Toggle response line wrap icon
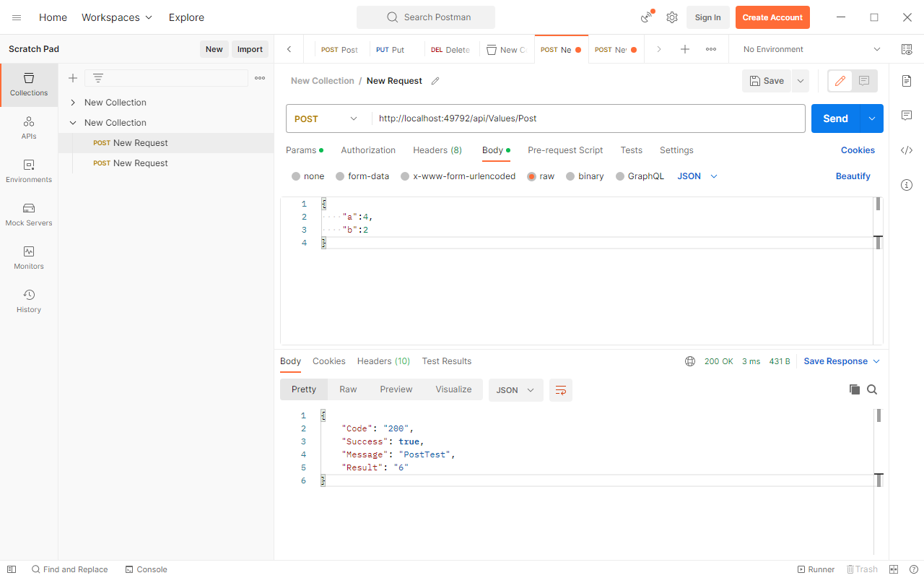Image resolution: width=924 pixels, height=578 pixels. pos(561,390)
